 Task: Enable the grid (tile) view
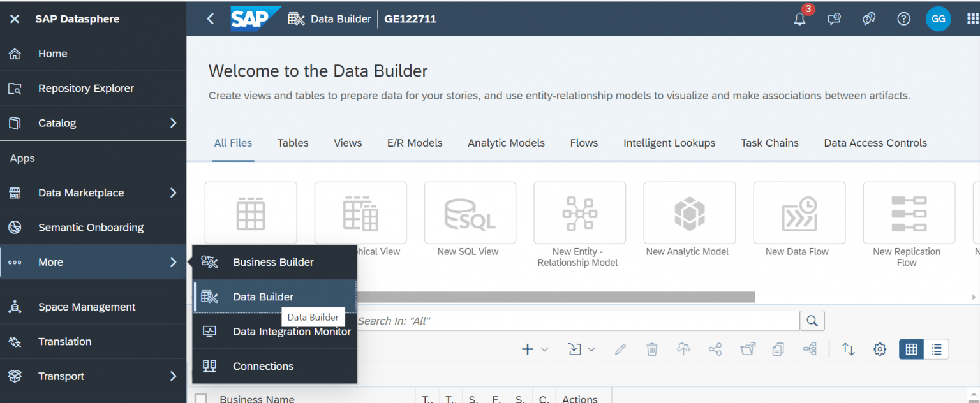click(910, 349)
